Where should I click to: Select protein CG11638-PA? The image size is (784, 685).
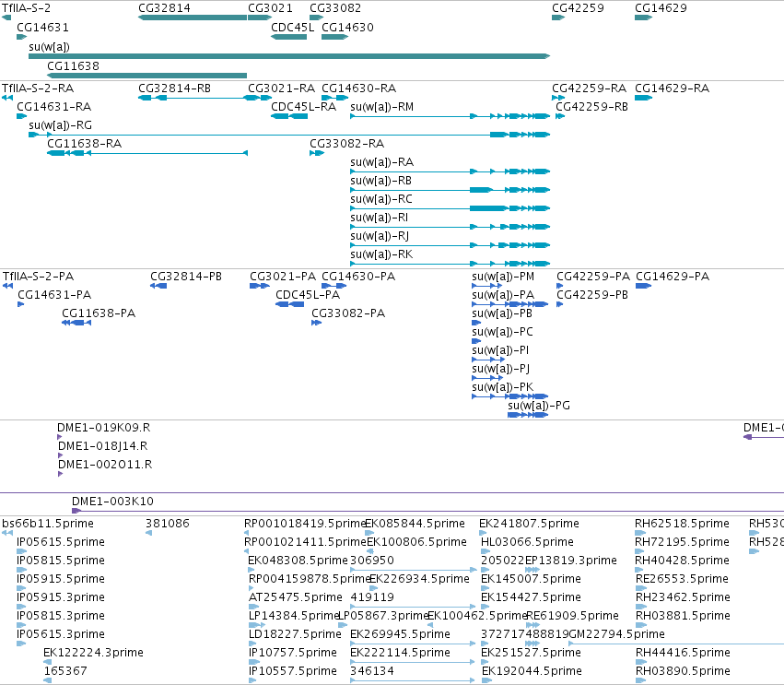[76, 324]
